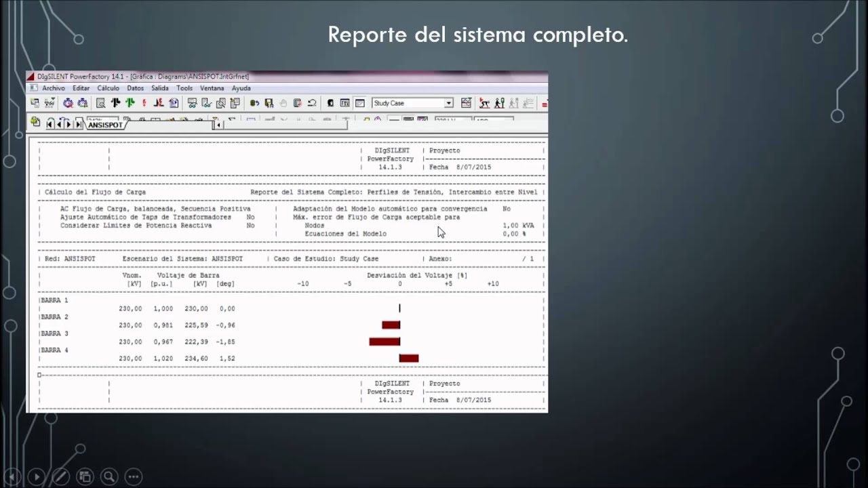Image resolution: width=868 pixels, height=488 pixels.
Task: Open the Cálculo menu
Action: (x=108, y=88)
